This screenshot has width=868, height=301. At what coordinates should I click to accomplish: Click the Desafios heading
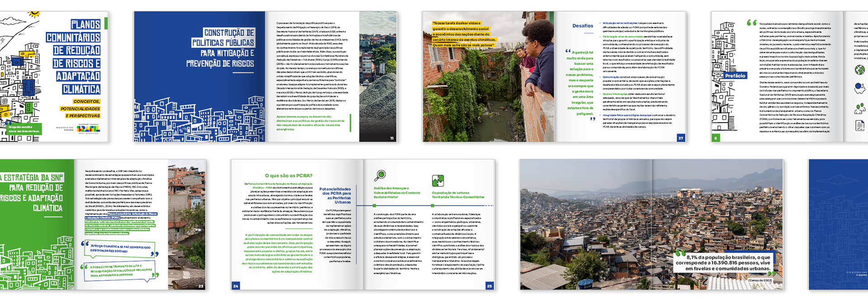point(582,26)
